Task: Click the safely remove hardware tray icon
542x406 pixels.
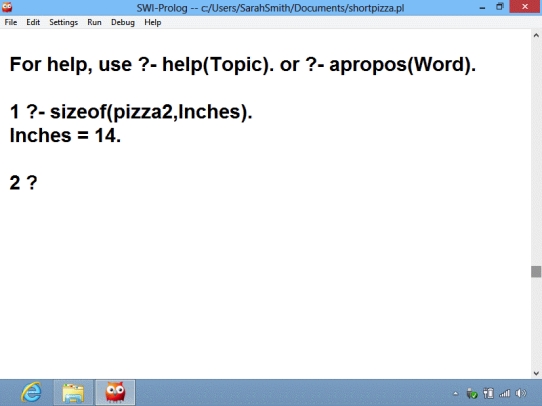Action: [471, 393]
